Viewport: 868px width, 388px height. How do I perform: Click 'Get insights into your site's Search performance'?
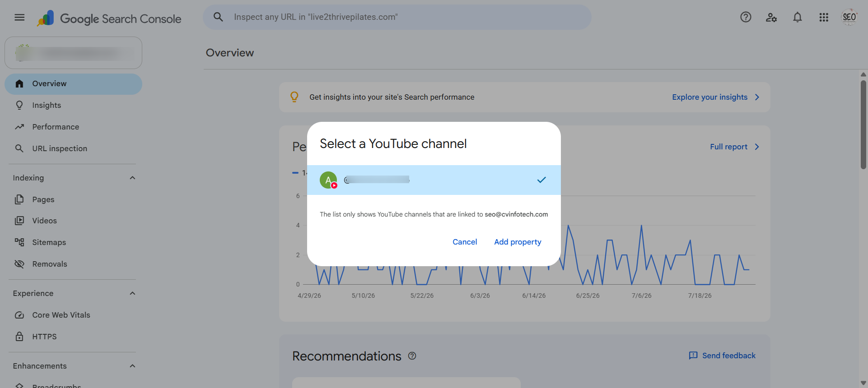392,97
